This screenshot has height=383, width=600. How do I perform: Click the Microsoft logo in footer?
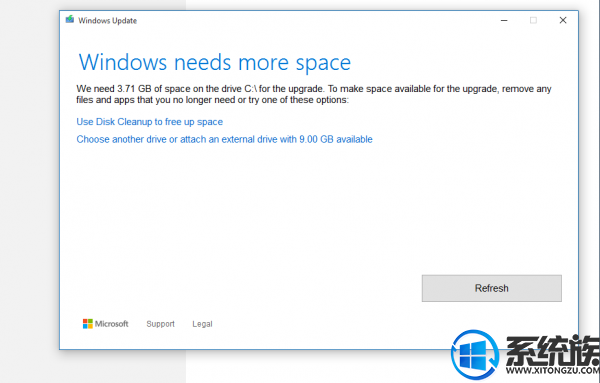(x=106, y=324)
